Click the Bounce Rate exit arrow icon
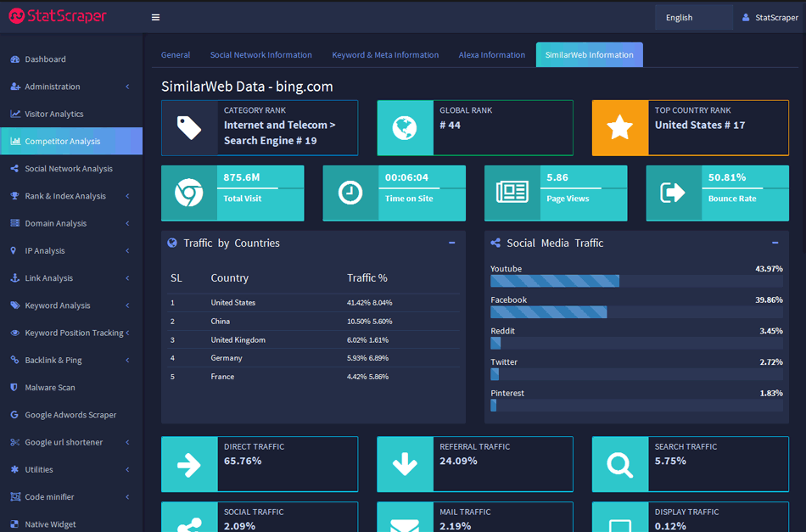The image size is (806, 532). click(x=674, y=193)
